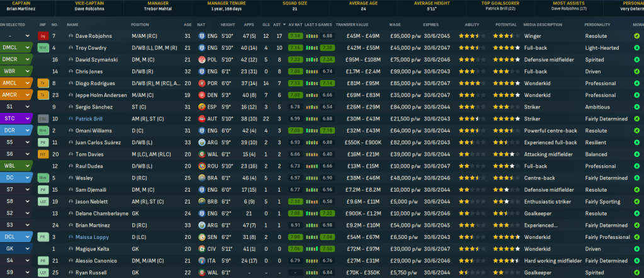Image resolution: width=644 pixels, height=278 pixels.
Task: Click the Inj status icon for Dave Robjohns
Action: tap(43, 36)
